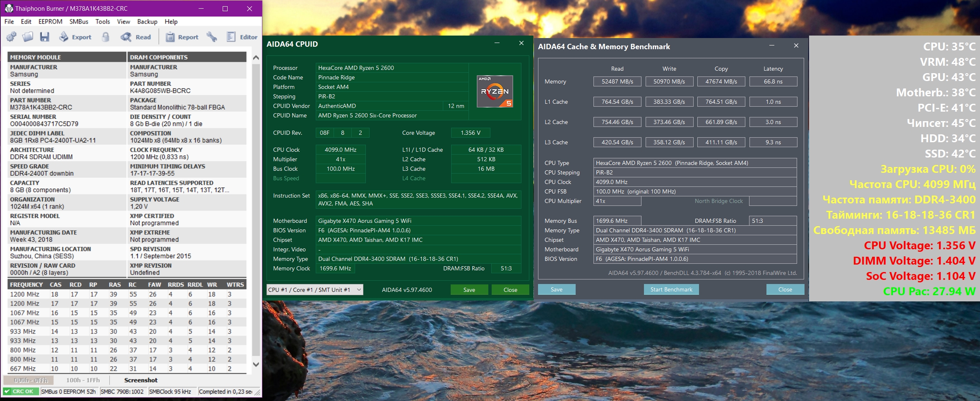Screen dimensions: 980x401
Task: Click the Code Name value Pinnacle Ridge
Action: pos(392,77)
